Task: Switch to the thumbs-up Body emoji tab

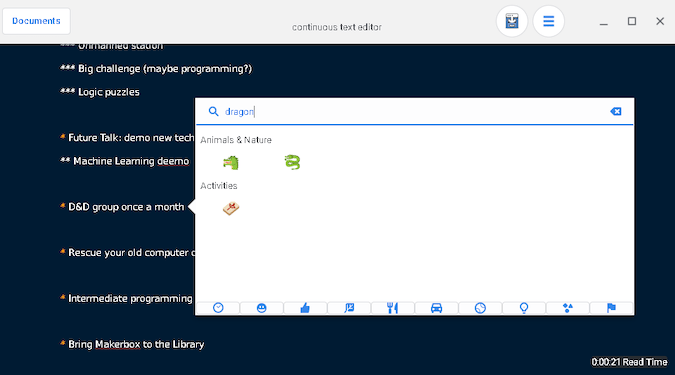Action: 305,308
